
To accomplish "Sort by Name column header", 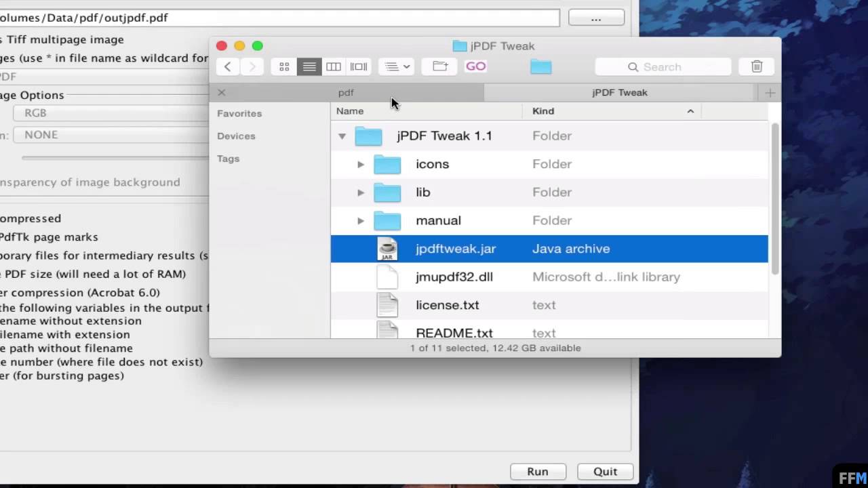I will [x=427, y=110].
